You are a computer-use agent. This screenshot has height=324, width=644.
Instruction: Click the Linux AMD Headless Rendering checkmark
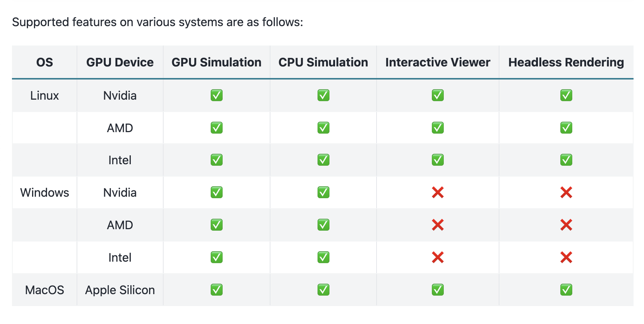(x=566, y=128)
